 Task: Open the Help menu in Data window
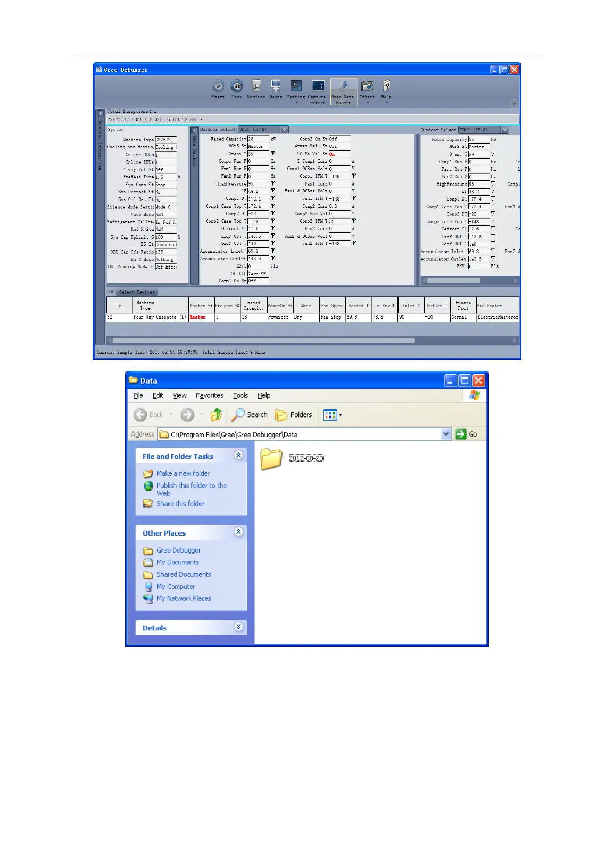coord(264,395)
